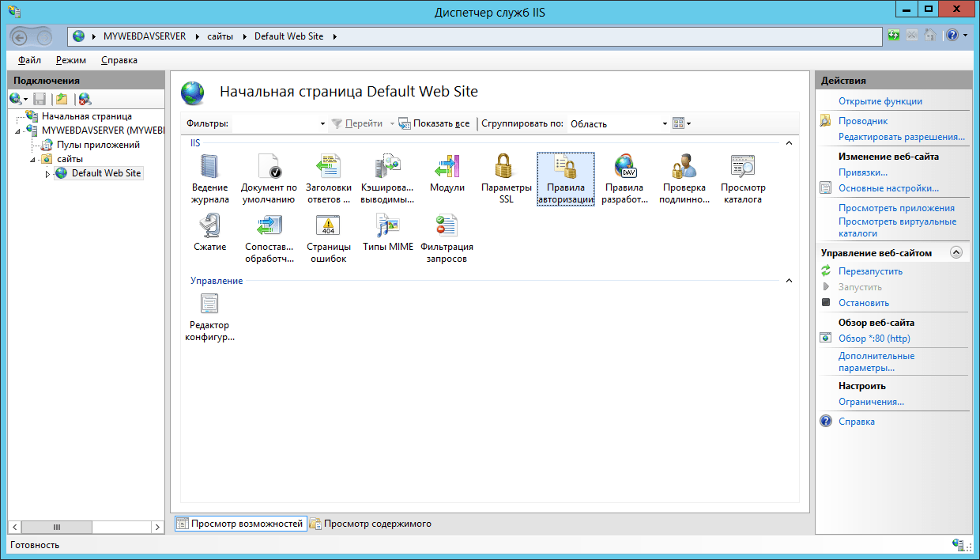The width and height of the screenshot is (980, 560).
Task: Open Правила разработки WebDAV icon
Action: (x=624, y=180)
